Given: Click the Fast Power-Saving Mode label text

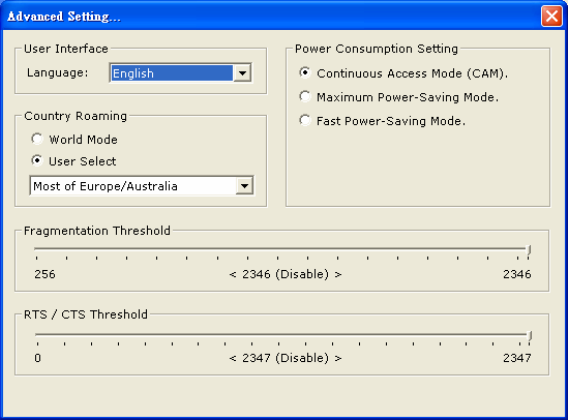Looking at the screenshot, I should 391,121.
